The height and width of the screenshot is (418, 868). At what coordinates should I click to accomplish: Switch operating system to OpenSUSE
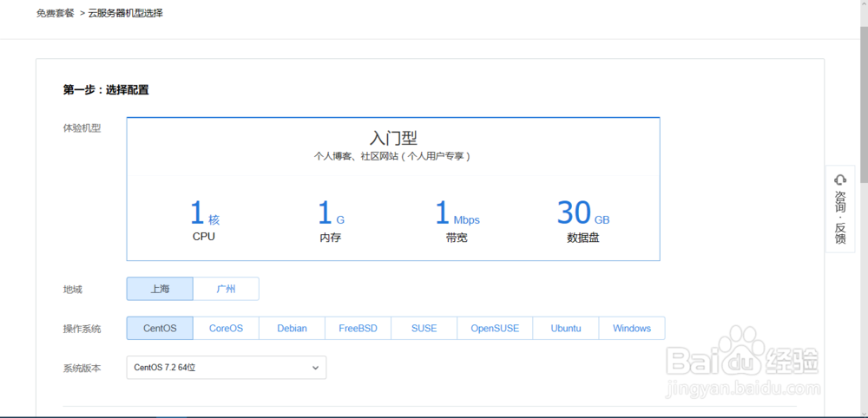495,329
